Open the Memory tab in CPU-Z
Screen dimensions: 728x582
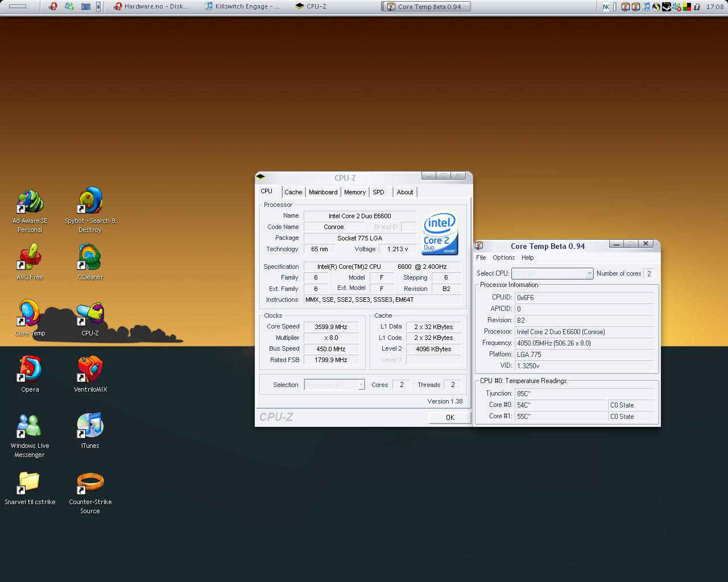click(355, 192)
